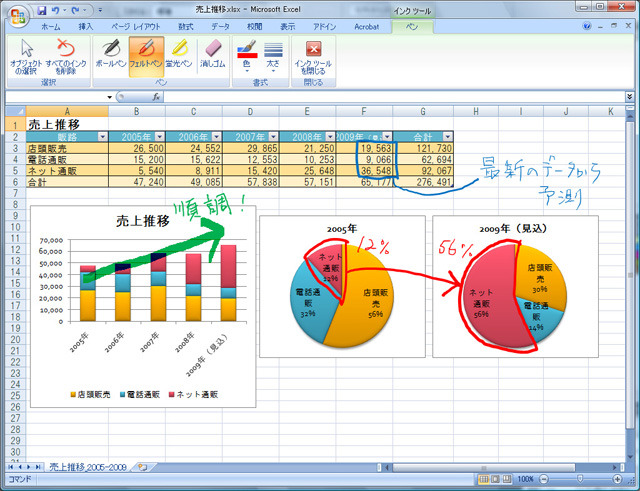
Task: Go to first sheet navigation arrow
Action: pos(10,467)
